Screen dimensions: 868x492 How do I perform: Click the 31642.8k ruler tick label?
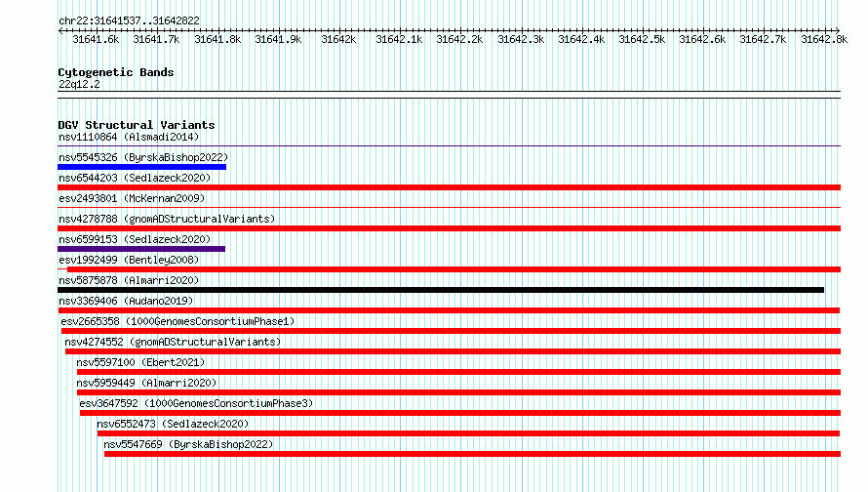[x=824, y=39]
